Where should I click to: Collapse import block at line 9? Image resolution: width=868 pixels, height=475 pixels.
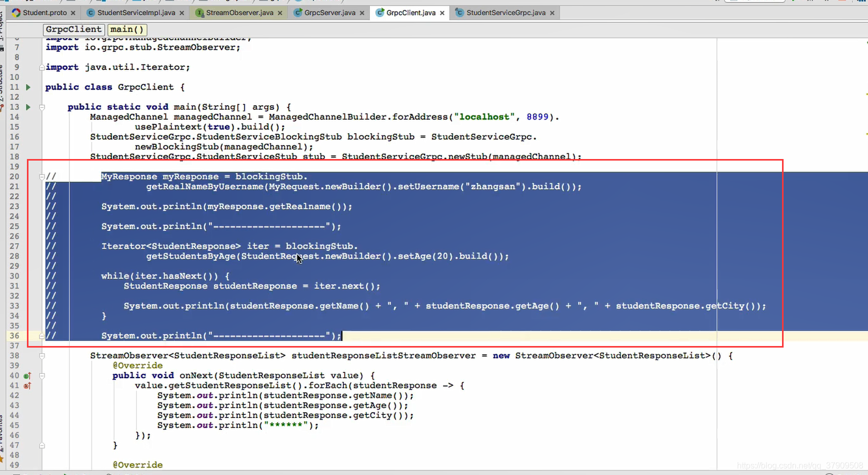click(41, 67)
